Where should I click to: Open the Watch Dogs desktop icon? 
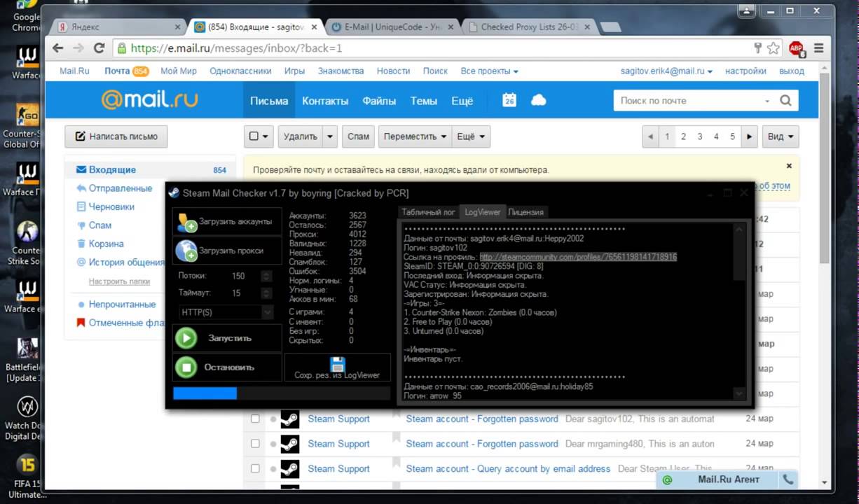(x=27, y=418)
